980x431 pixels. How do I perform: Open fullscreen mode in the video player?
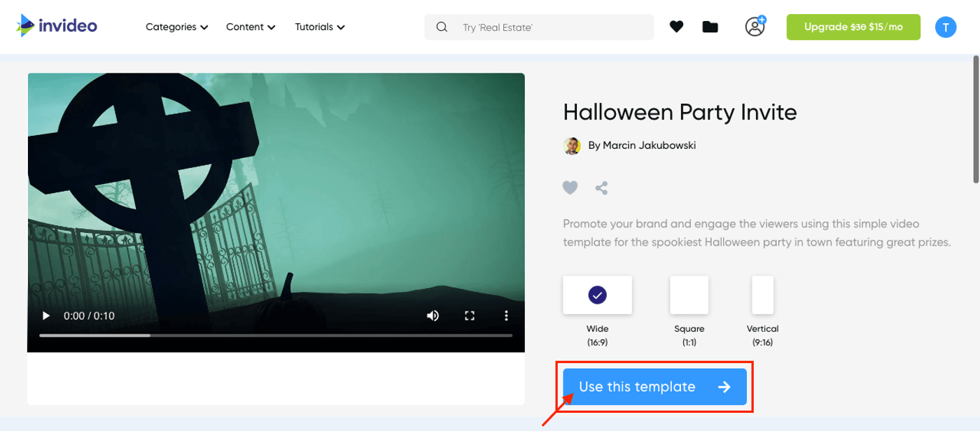click(470, 316)
